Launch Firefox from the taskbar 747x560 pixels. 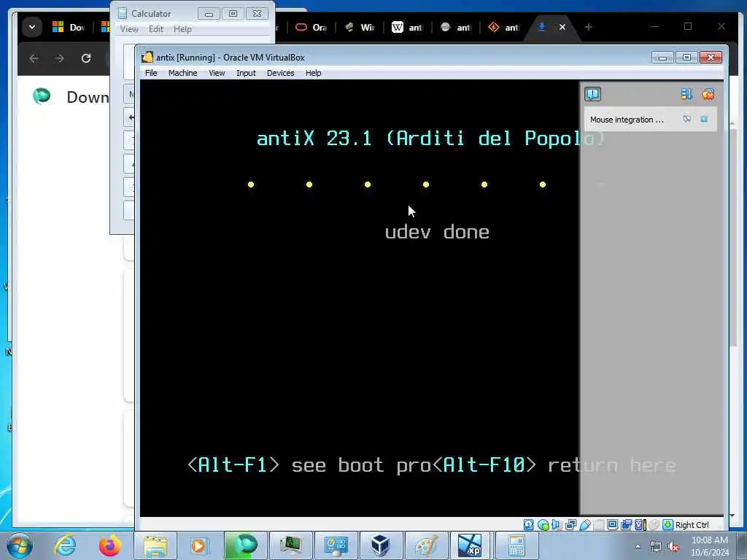pyautogui.click(x=109, y=545)
